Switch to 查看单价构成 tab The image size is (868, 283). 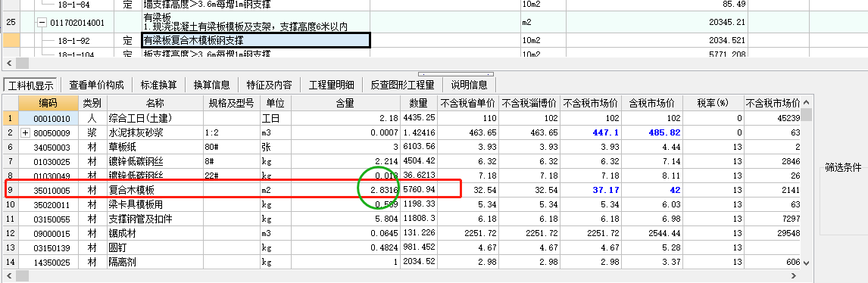pos(96,85)
